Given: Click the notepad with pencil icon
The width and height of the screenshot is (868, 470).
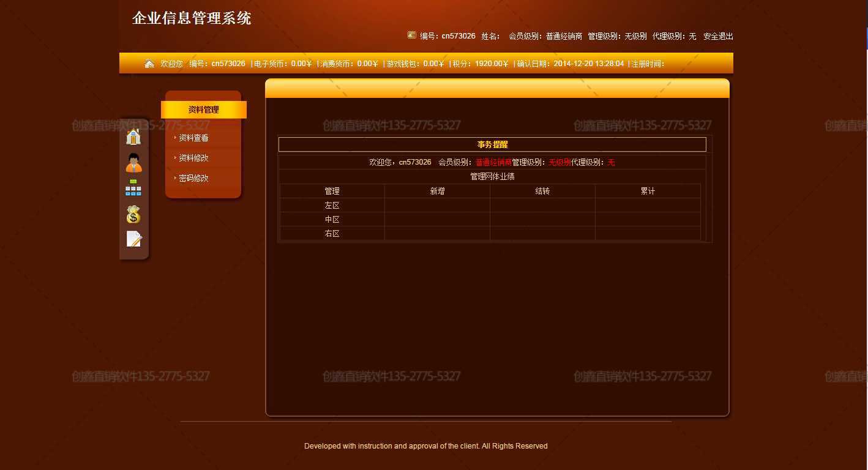Looking at the screenshot, I should [x=133, y=239].
